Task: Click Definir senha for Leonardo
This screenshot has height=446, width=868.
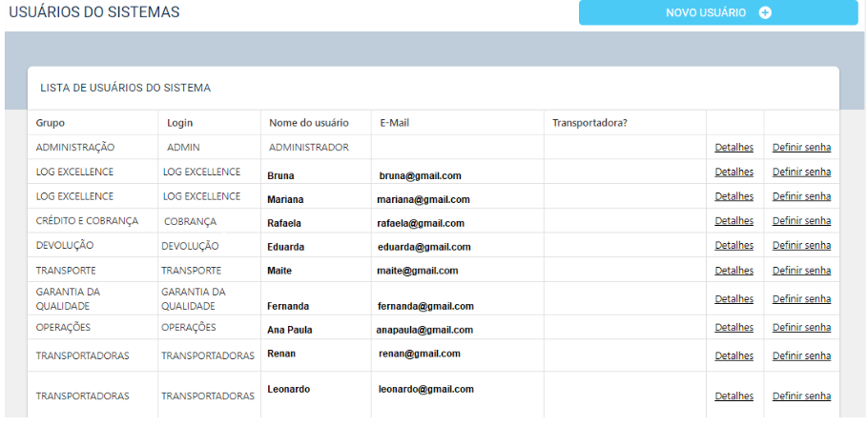Action: coord(801,395)
